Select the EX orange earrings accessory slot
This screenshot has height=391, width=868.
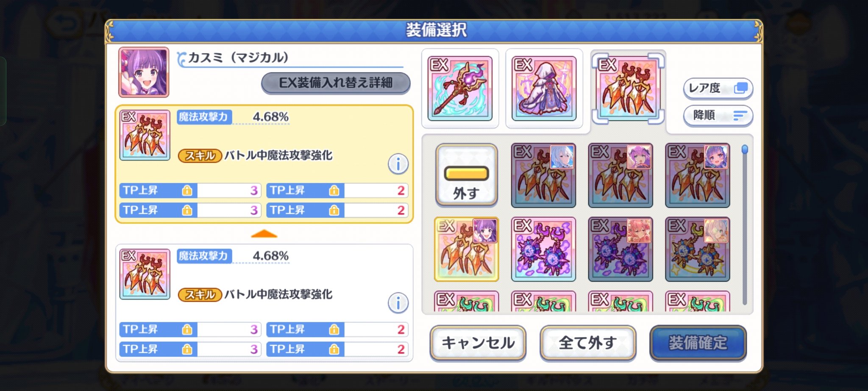coord(628,88)
